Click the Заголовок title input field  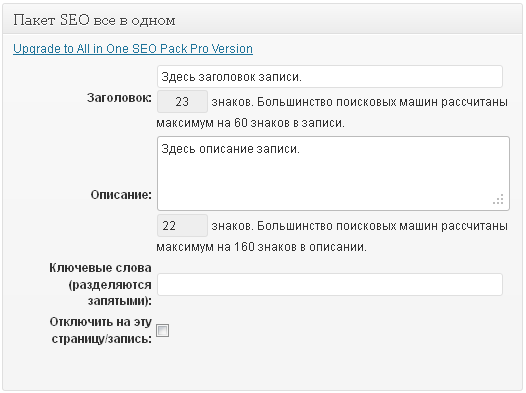(x=330, y=77)
